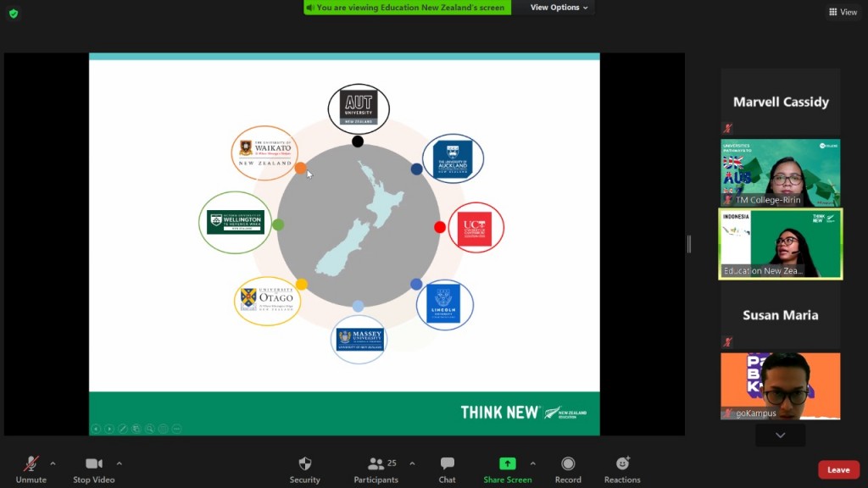Click the green encryption shield icon
Viewport: 868px width, 488px height.
tap(14, 14)
